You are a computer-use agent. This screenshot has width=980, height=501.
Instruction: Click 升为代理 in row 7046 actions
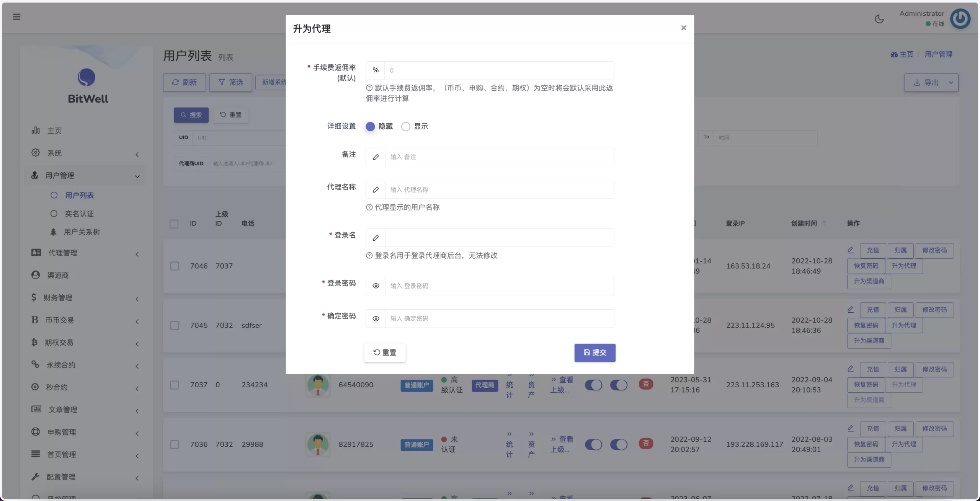coord(904,266)
